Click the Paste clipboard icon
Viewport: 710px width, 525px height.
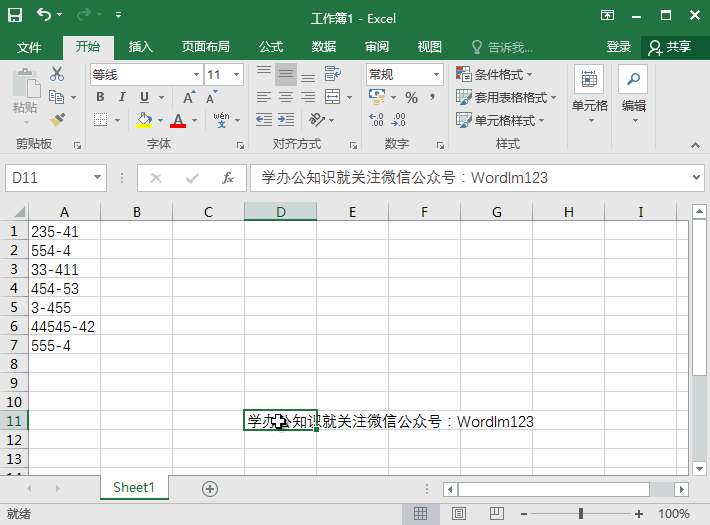click(25, 84)
